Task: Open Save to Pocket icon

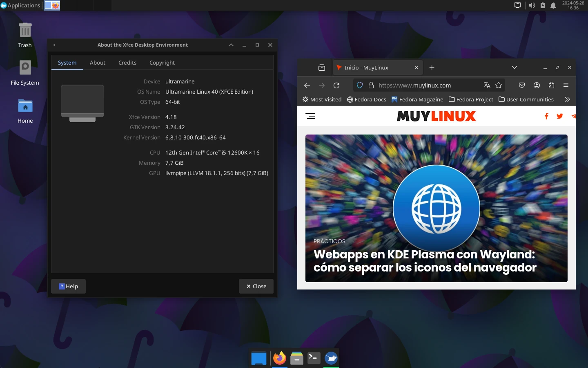Action: 522,85
